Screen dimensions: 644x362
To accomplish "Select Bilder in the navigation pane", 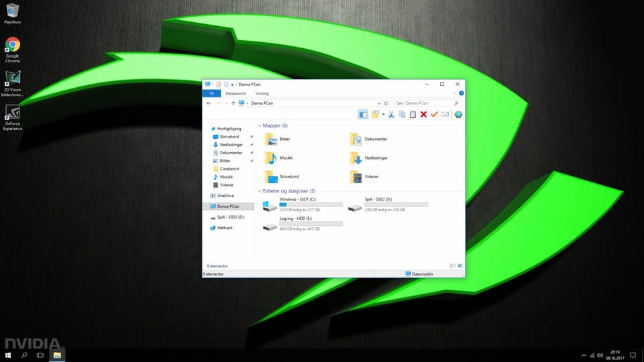I will [222, 161].
